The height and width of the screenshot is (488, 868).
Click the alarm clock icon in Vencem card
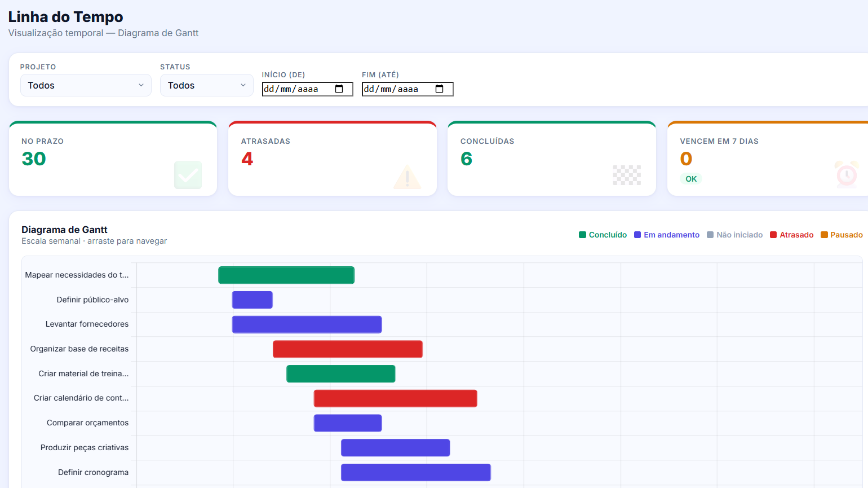[847, 174]
